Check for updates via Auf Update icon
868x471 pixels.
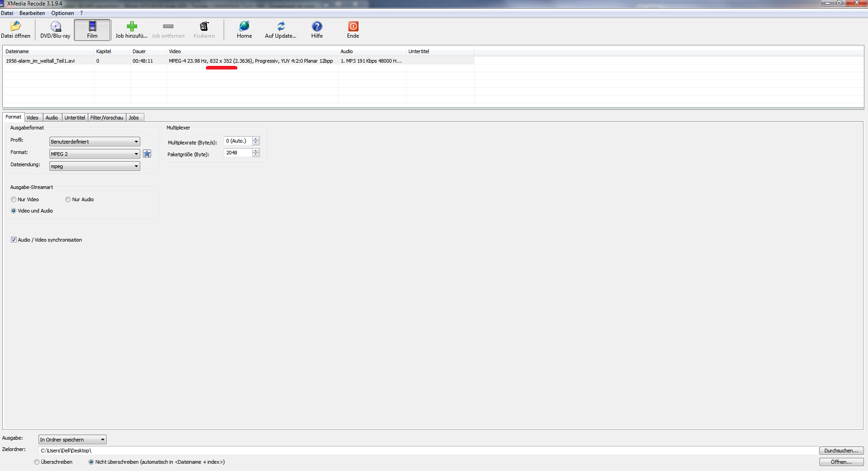tap(280, 26)
